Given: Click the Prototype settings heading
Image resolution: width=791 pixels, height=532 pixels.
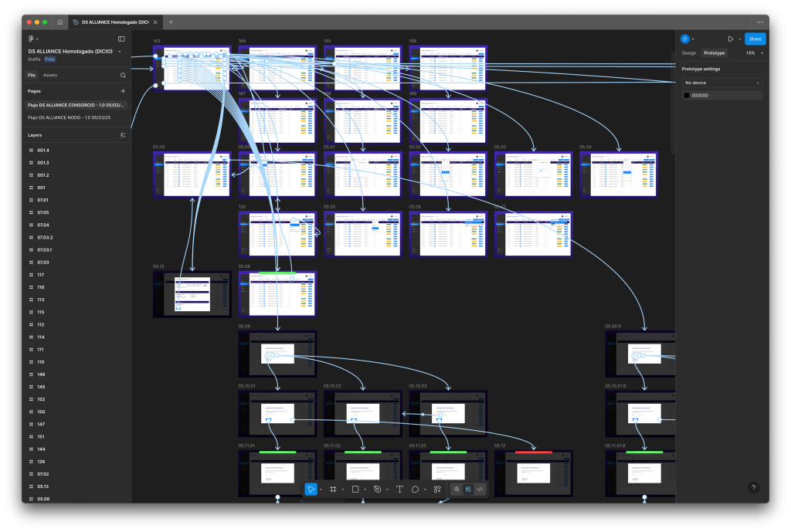Looking at the screenshot, I should (x=701, y=69).
